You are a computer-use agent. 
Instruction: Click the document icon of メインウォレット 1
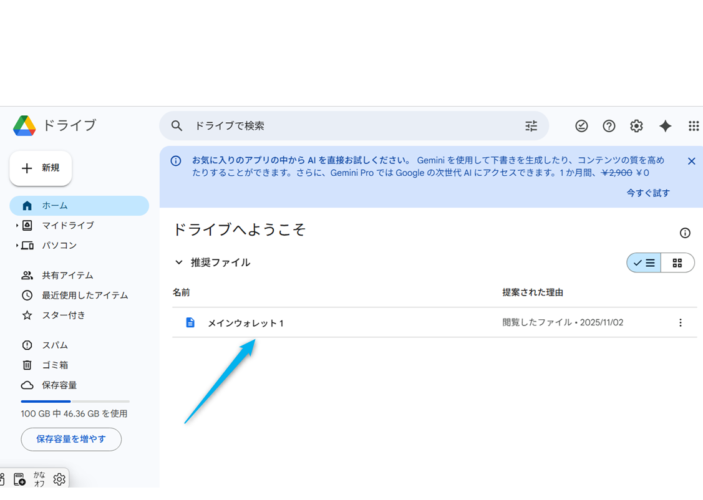coord(190,322)
